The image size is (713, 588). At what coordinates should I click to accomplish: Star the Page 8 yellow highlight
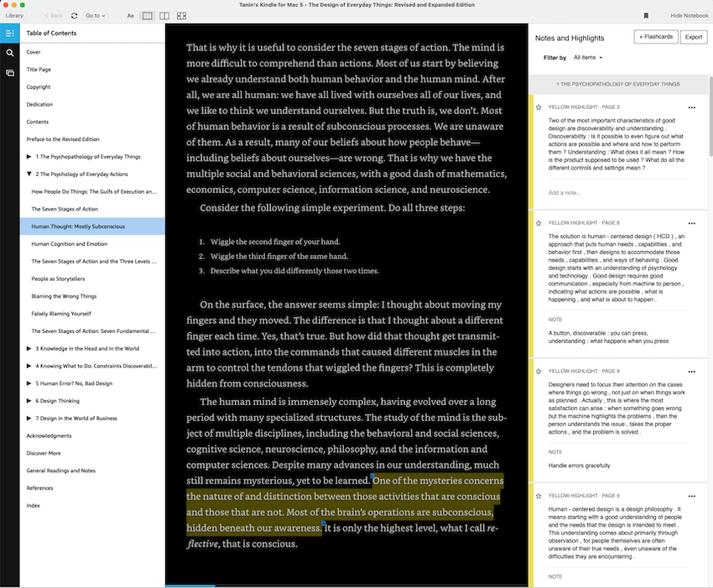tap(539, 223)
